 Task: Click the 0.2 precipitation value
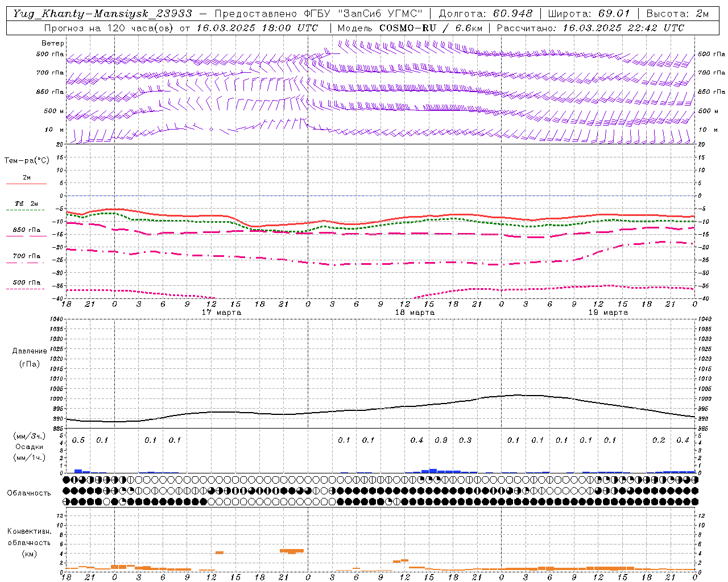[x=659, y=440]
